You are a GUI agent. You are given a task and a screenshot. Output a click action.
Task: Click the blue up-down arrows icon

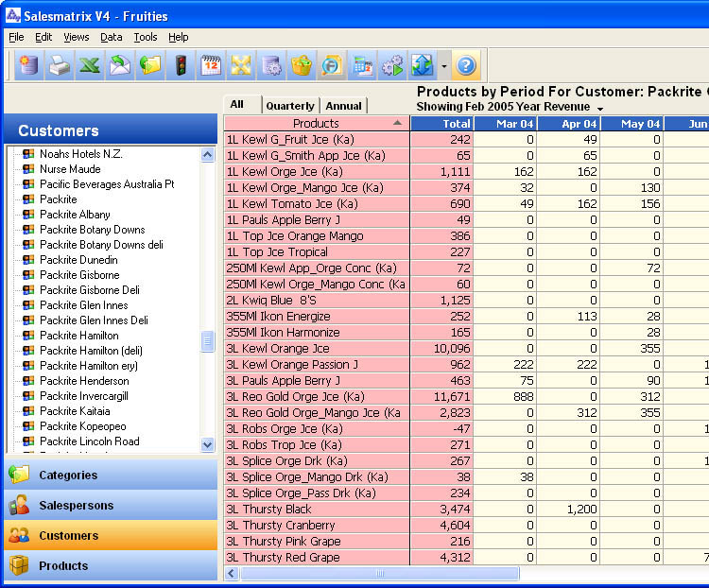[423, 65]
